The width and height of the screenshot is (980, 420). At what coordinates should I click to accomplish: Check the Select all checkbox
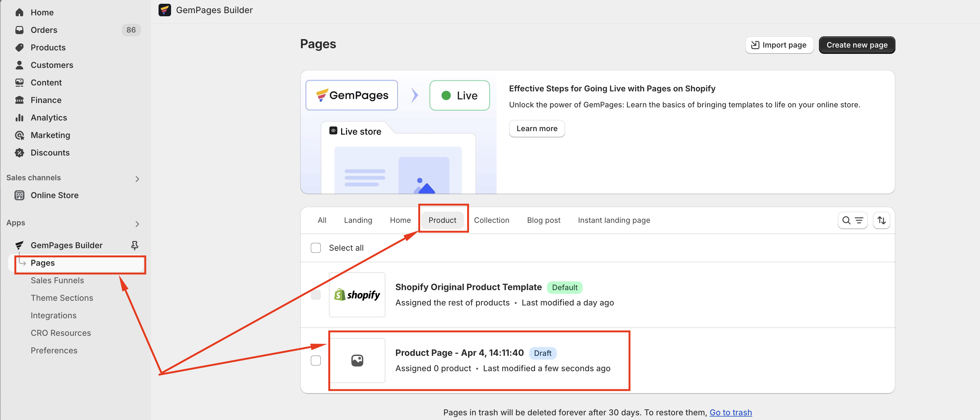click(315, 248)
